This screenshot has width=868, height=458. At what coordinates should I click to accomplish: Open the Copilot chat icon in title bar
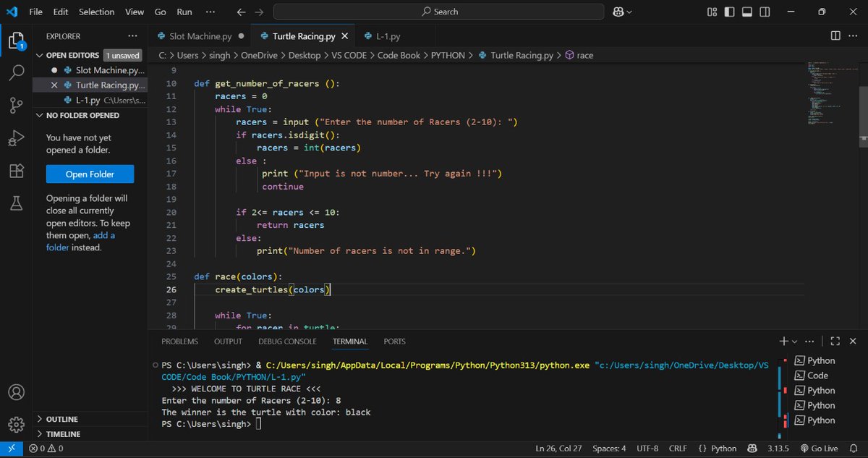[x=618, y=12]
